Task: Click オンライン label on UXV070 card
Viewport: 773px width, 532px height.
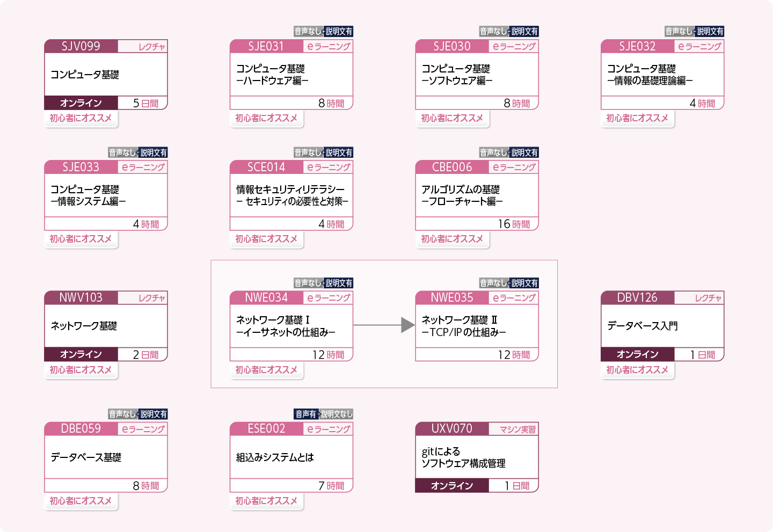Action: (452, 486)
